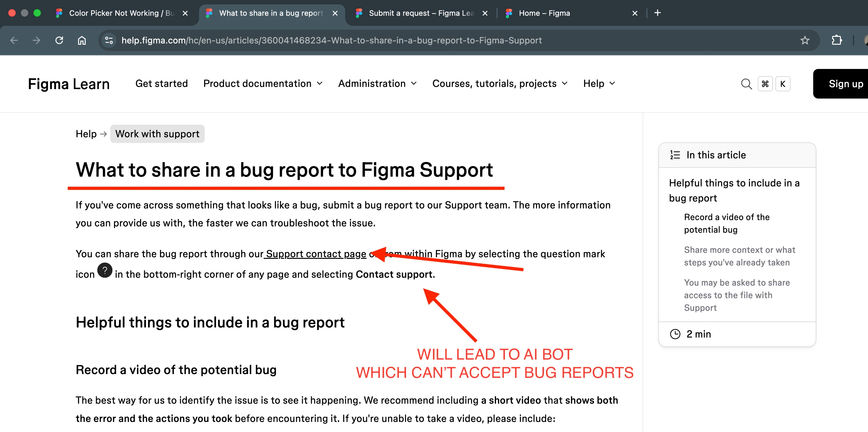This screenshot has height=432, width=868.
Task: Click the browser back arrow
Action: point(14,40)
